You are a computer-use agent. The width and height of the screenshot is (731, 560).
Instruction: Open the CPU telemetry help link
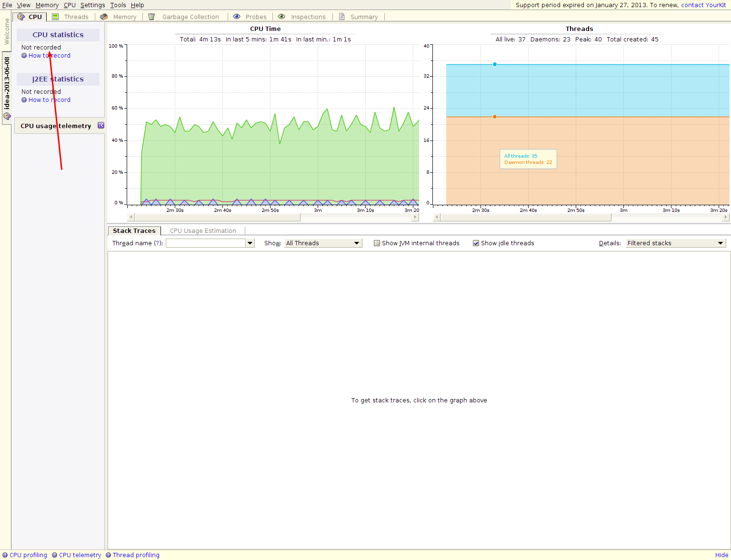click(x=80, y=555)
